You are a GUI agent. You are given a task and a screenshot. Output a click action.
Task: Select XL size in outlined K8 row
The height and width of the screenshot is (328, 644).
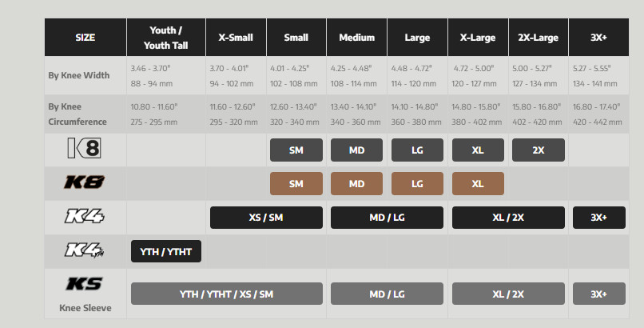tap(478, 150)
